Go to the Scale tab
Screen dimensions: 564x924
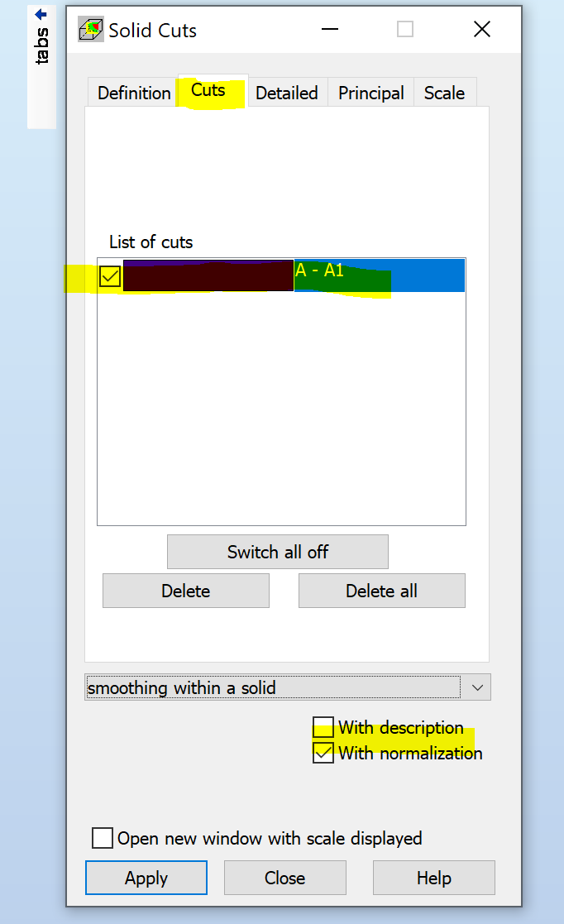pyautogui.click(x=444, y=93)
